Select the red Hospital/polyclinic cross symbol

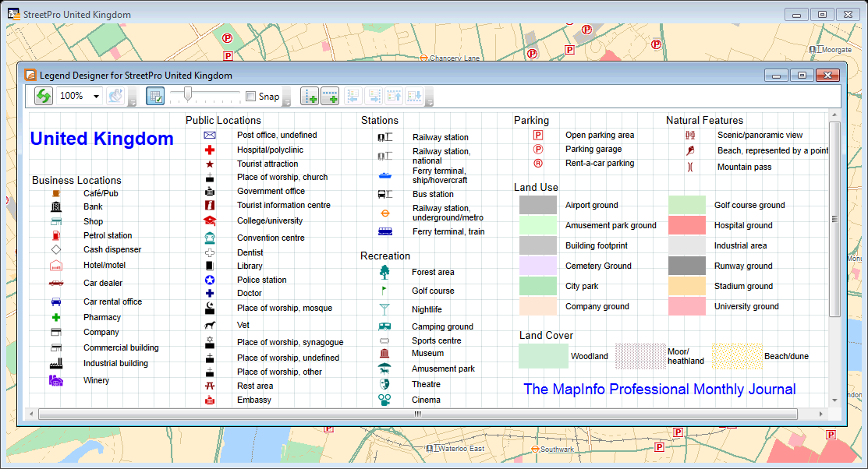(x=209, y=150)
